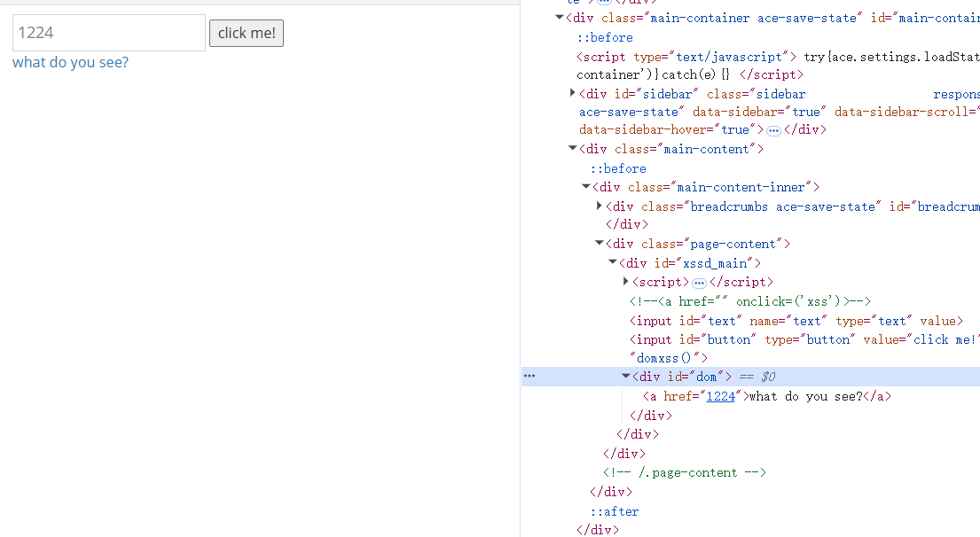Click closing div tag below anchor node

pyautogui.click(x=651, y=416)
